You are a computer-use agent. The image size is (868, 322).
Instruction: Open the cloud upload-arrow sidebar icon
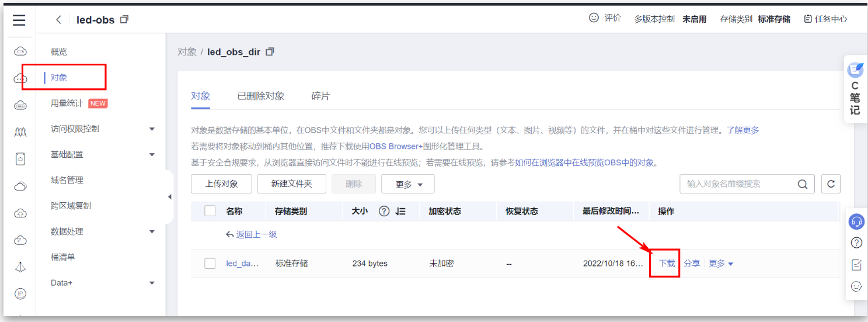20,213
